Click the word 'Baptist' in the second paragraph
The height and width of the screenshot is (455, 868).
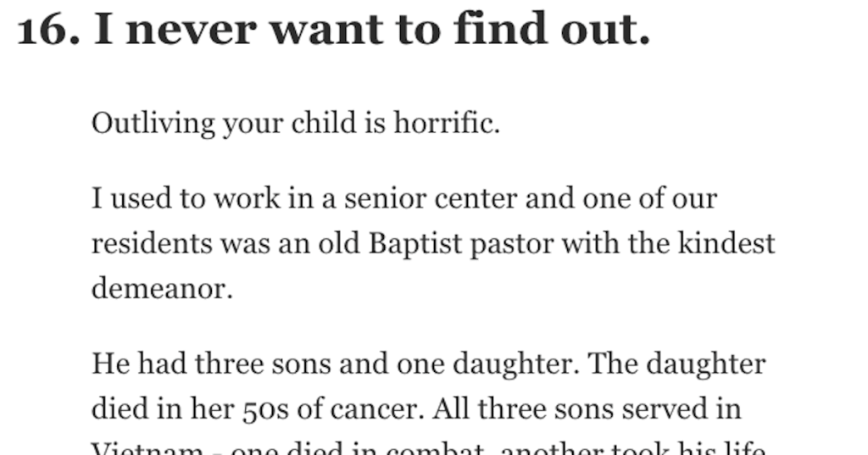point(415,244)
